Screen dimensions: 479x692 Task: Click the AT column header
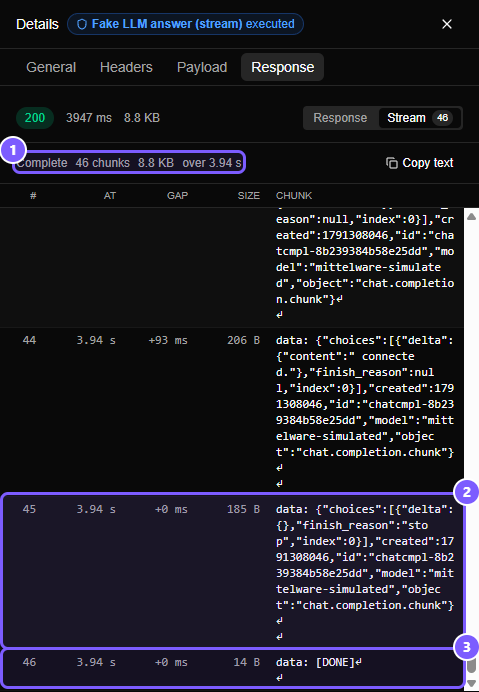click(x=110, y=196)
